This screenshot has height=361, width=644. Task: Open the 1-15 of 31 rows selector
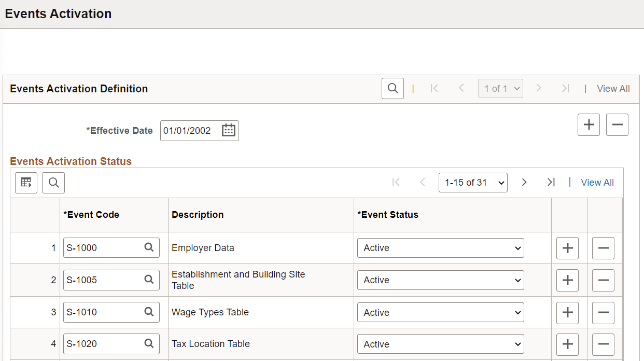tap(473, 182)
